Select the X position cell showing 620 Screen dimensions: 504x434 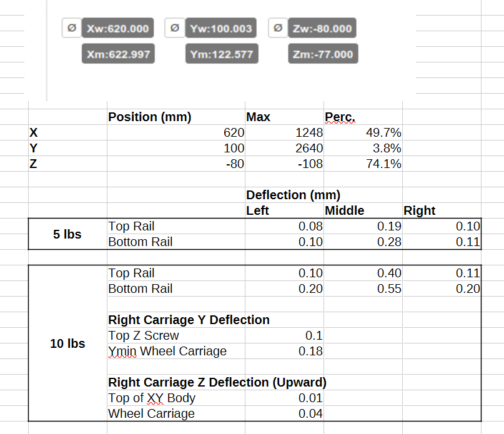coord(176,132)
